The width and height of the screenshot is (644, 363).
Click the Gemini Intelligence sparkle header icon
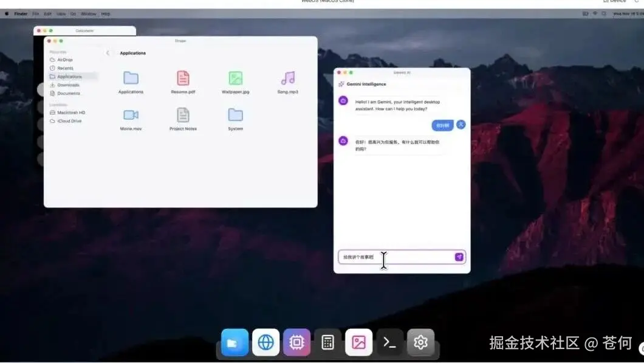[341, 84]
